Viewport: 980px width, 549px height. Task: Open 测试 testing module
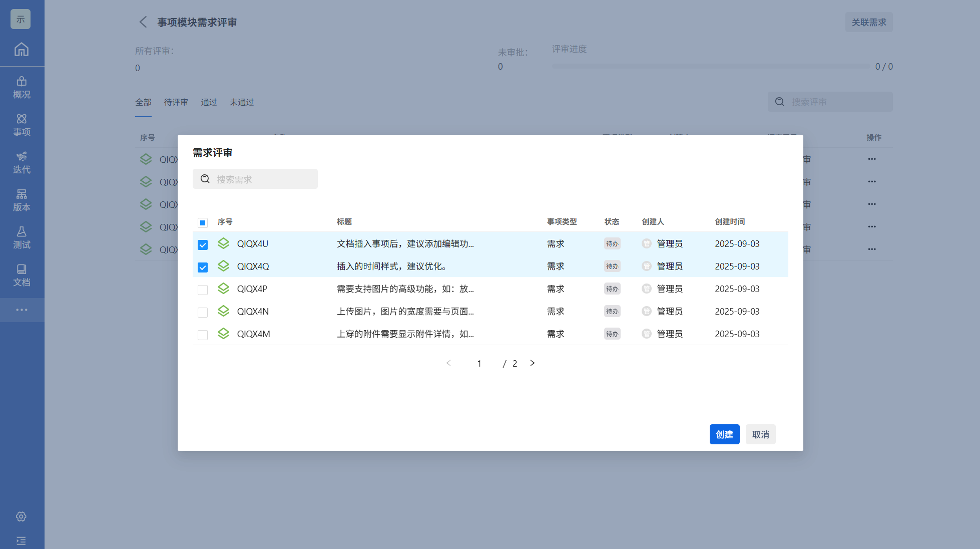(x=22, y=237)
